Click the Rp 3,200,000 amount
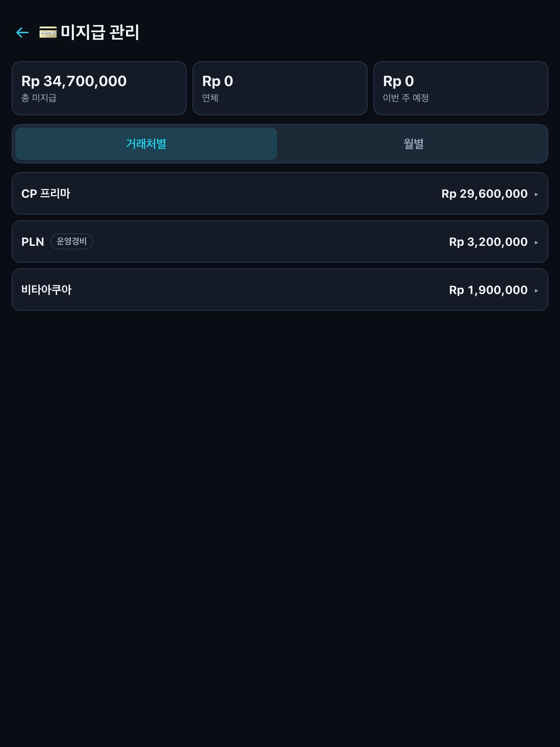 (489, 242)
